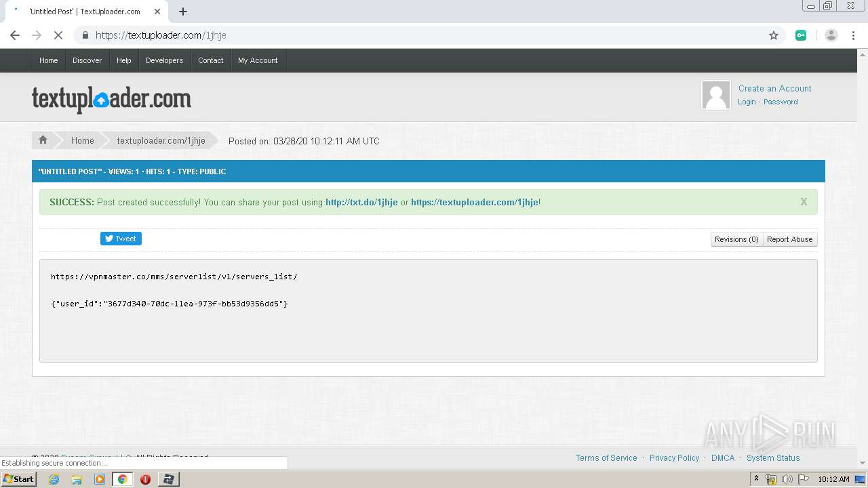Click the Home breadcrumb
The height and width of the screenshot is (488, 868).
pyautogui.click(x=83, y=140)
